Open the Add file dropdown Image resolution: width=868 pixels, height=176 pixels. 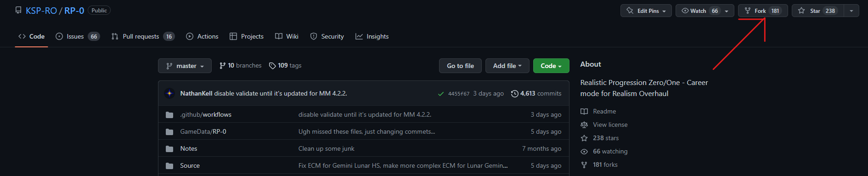507,66
